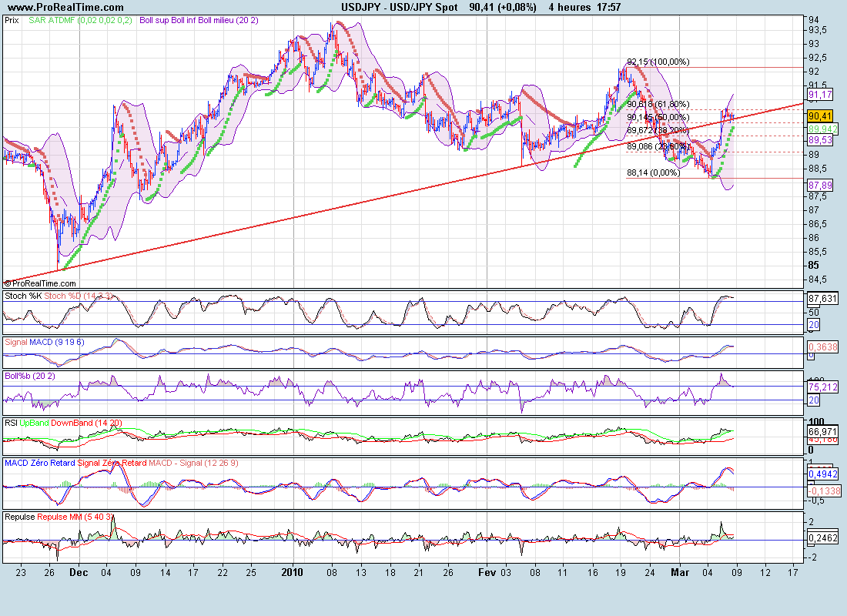Select the Boll sup Boll inf Boll milieu label
The height and width of the screenshot is (616, 847).
(199, 20)
